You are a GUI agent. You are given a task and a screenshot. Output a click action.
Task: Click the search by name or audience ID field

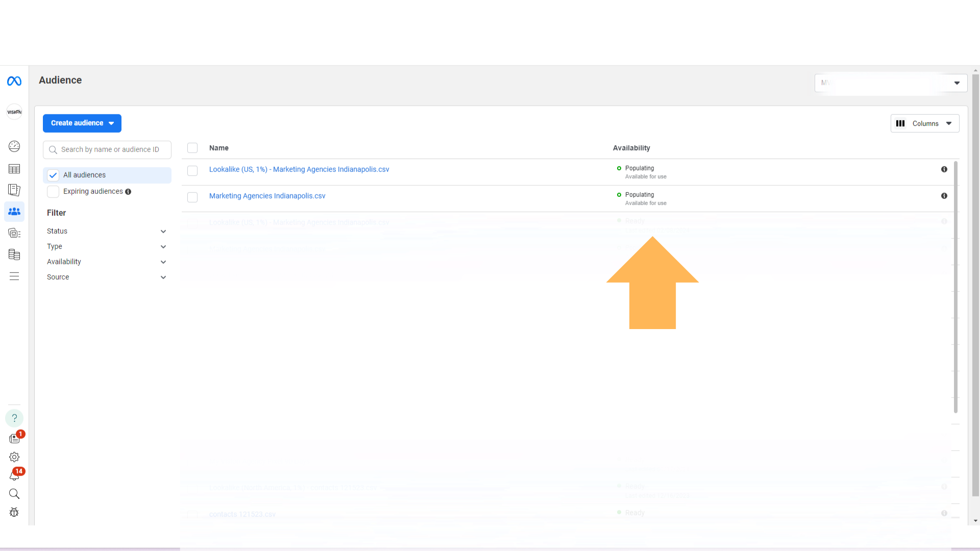point(108,149)
